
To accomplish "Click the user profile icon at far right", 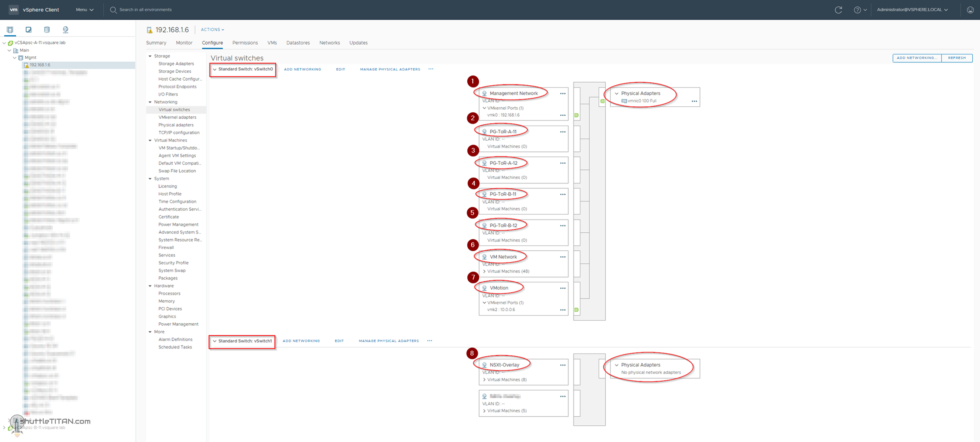I will [969, 9].
